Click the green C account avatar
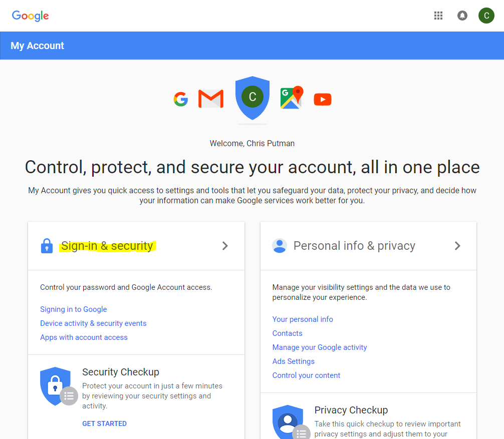Screen dimensions: 504x439 (x=486, y=16)
